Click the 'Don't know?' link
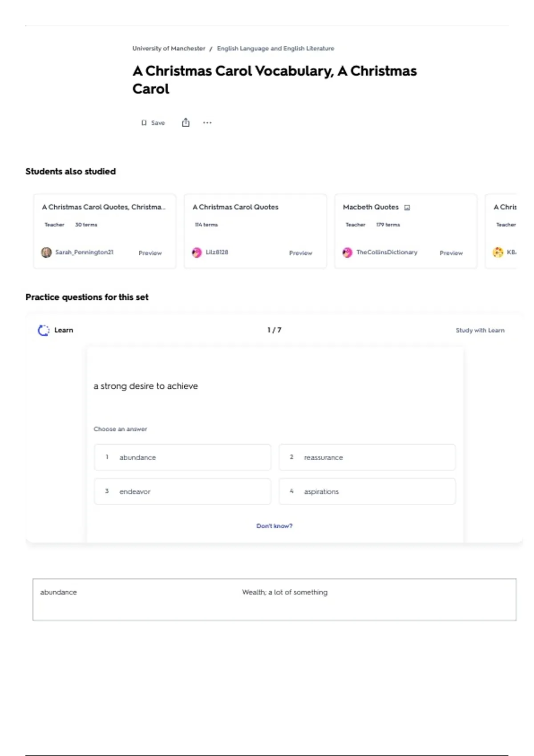This screenshot has height=756, width=534. pyautogui.click(x=274, y=526)
